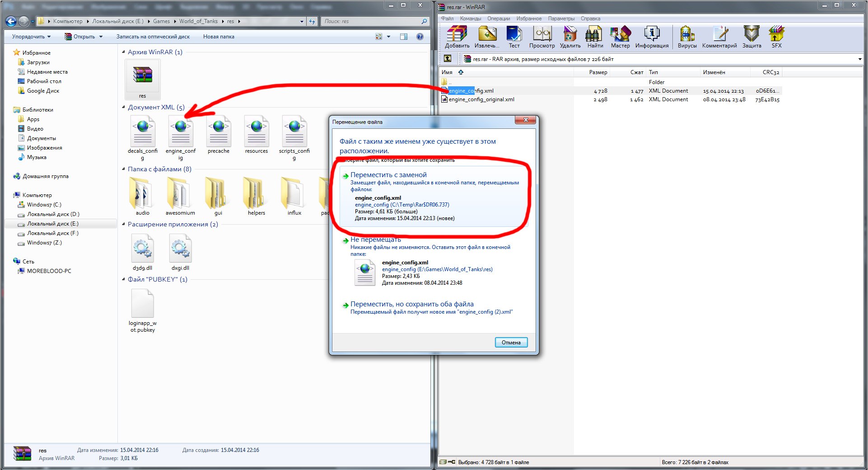Expand the WinRAR archive path dropdown
Screen dimensions: 868x470
(x=860, y=59)
